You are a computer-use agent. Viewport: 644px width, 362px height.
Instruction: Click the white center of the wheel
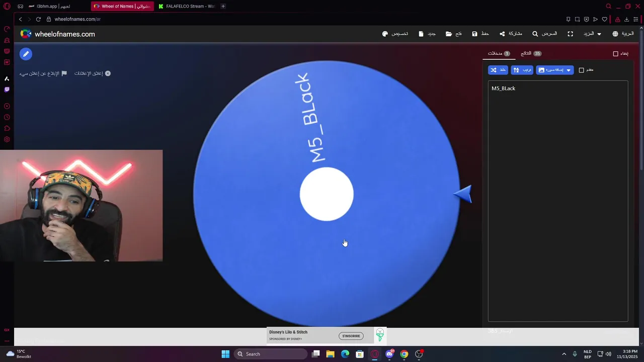(327, 194)
